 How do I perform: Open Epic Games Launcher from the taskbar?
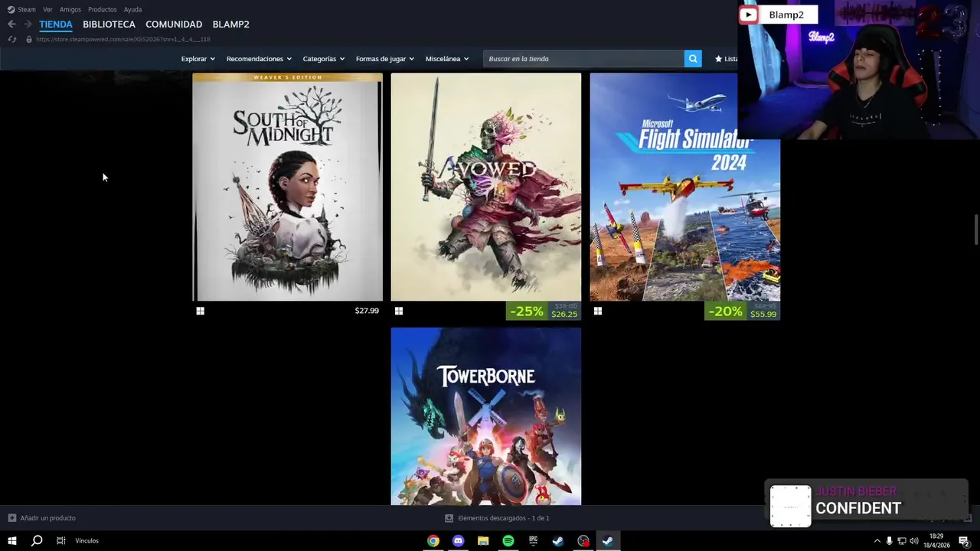pos(533,541)
